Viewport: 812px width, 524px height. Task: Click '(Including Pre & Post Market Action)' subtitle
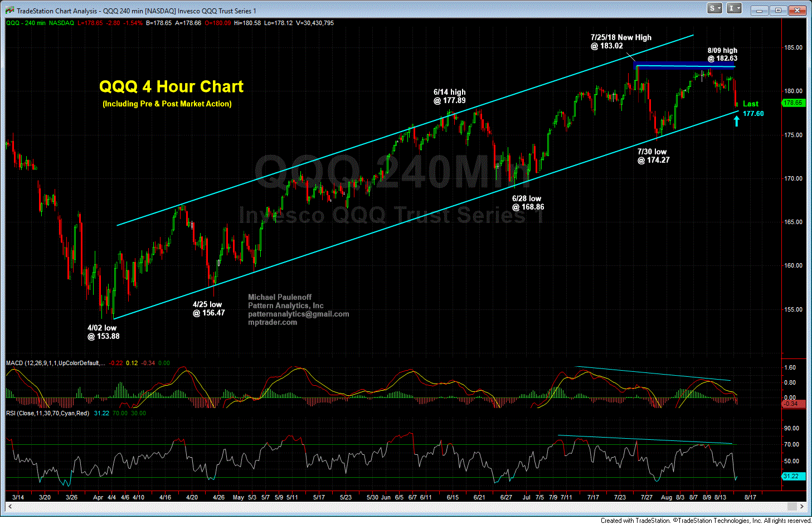point(167,104)
